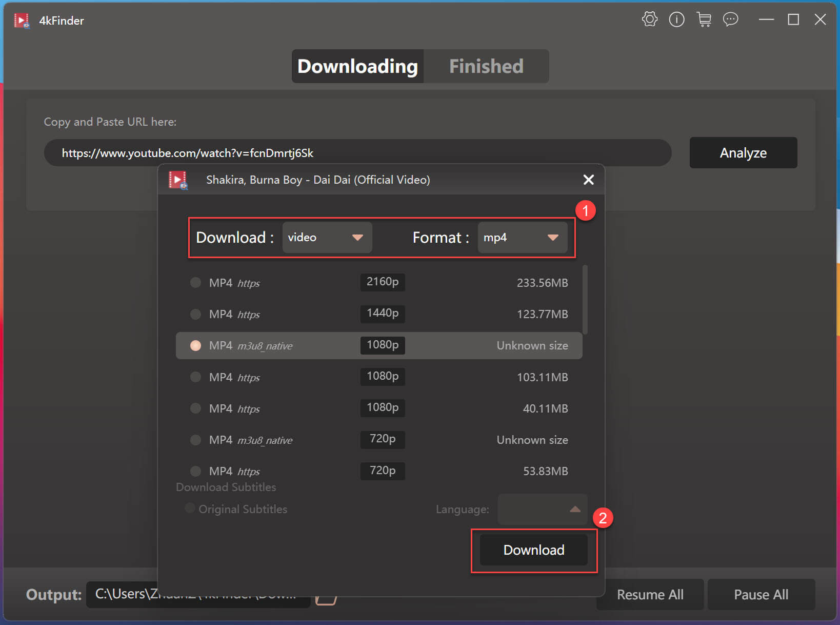Click the 4kFinder logo in title bar

tap(22, 21)
